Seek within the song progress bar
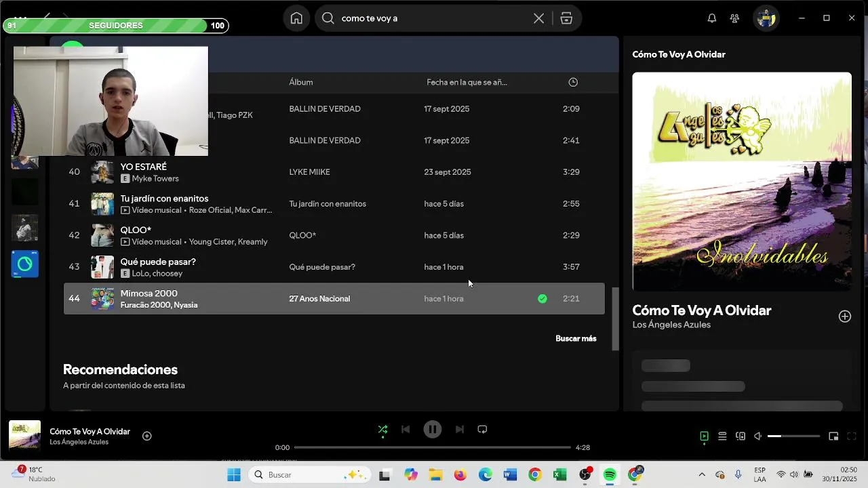The width and height of the screenshot is (868, 488). [432, 447]
